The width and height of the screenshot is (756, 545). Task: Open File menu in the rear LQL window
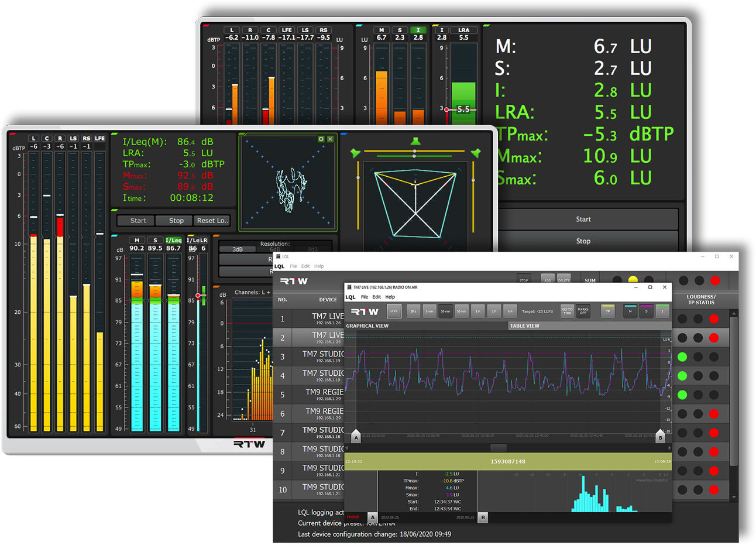[x=293, y=266]
